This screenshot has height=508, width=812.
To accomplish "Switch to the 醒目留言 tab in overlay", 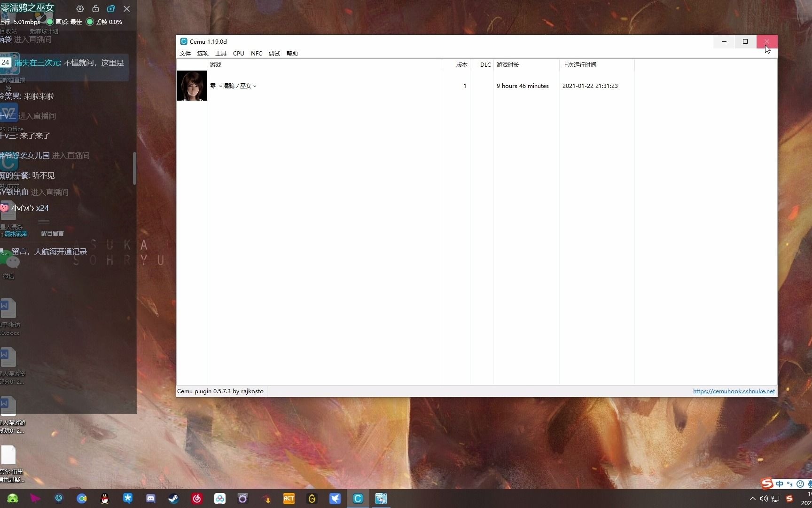I will pos(52,234).
